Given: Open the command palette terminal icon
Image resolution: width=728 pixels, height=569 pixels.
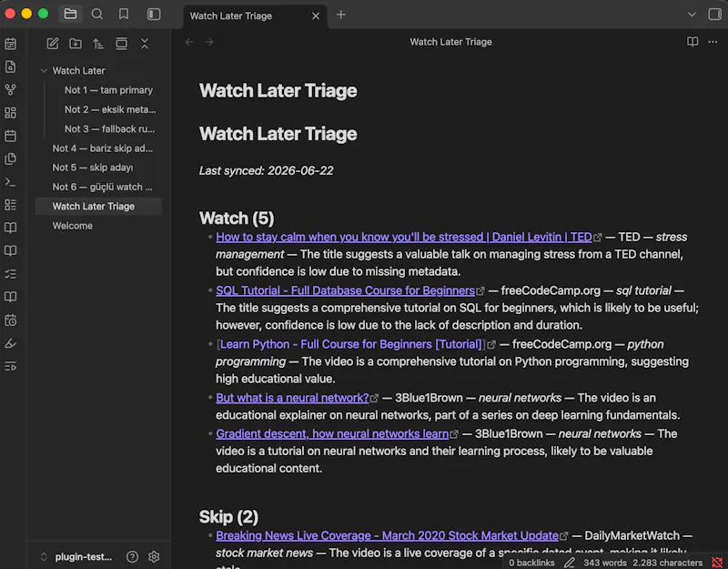Looking at the screenshot, I should point(10,182).
